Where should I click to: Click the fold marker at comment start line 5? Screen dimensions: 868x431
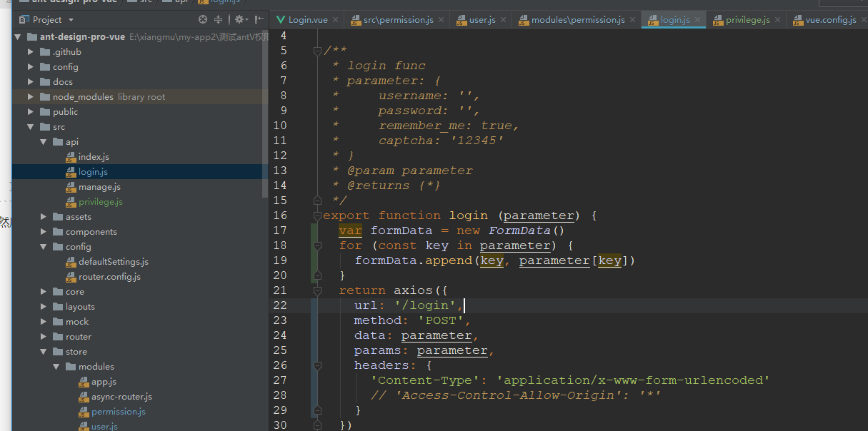pos(317,51)
